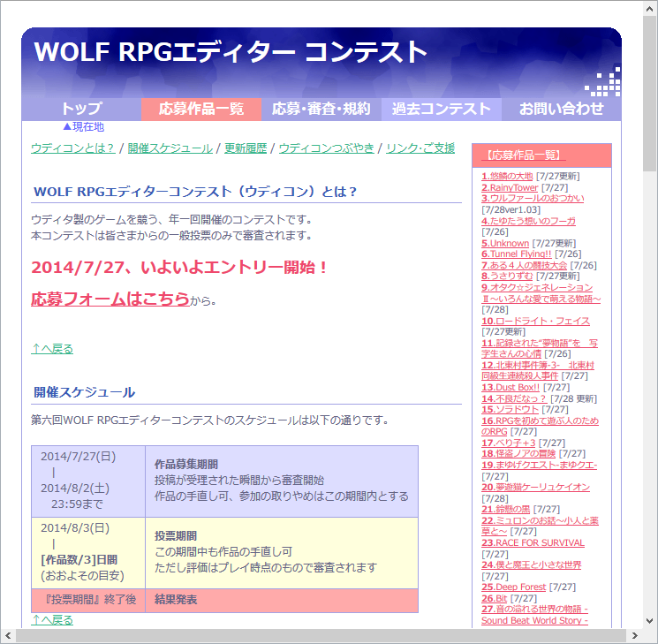Click the vertical scrollbar down arrow

pyautogui.click(x=649, y=620)
